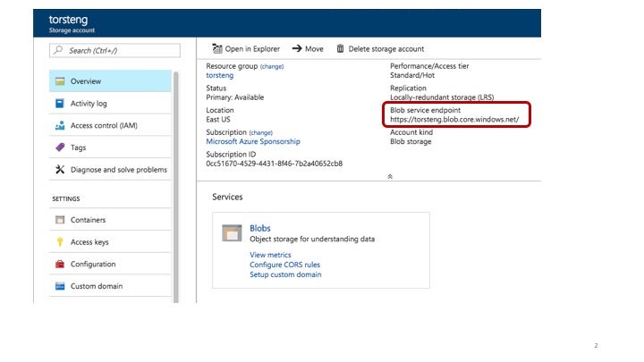Open Microsoft Azure Sponsorship subscription link
The height and width of the screenshot is (362, 644).
click(253, 141)
